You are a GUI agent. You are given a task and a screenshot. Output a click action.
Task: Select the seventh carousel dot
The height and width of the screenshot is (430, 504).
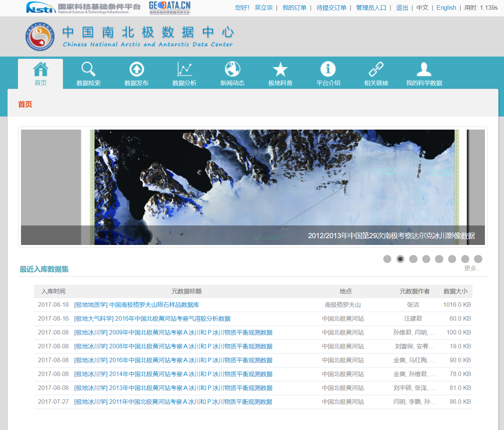465,259
